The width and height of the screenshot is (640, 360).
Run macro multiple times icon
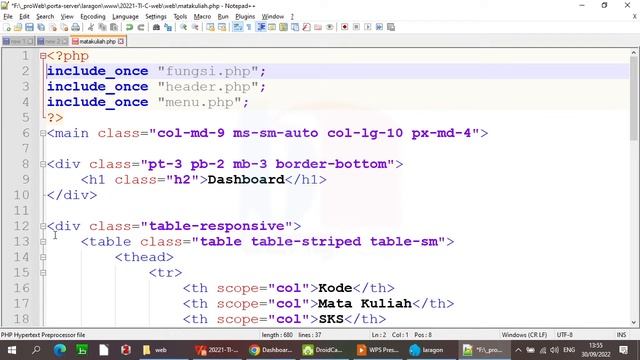379,27
